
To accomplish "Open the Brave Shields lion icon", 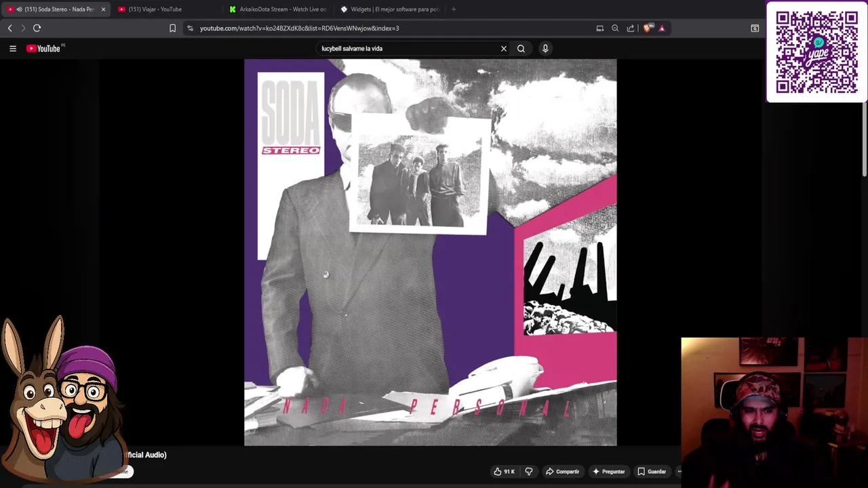I will (x=648, y=28).
